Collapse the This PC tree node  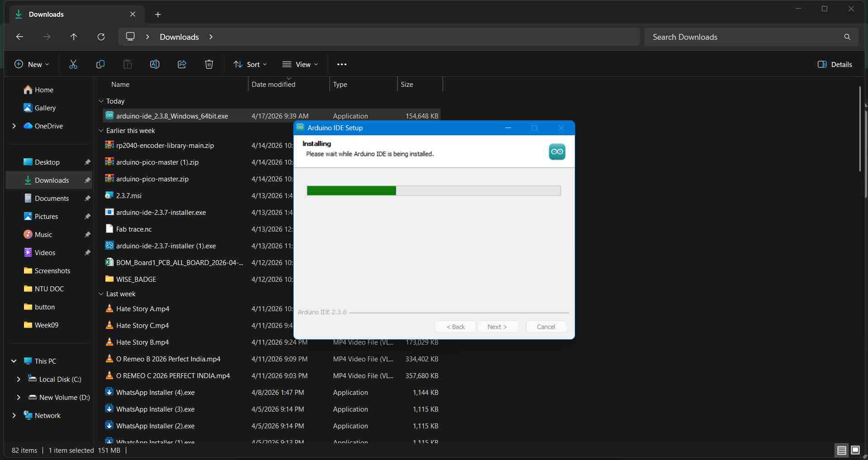coord(14,361)
